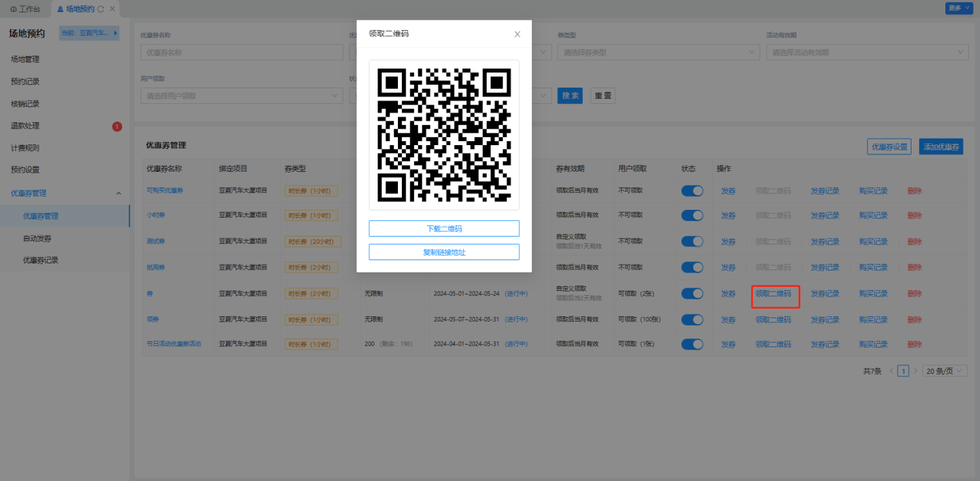Click the 搜索 button
This screenshot has width=980, height=481.
point(570,95)
